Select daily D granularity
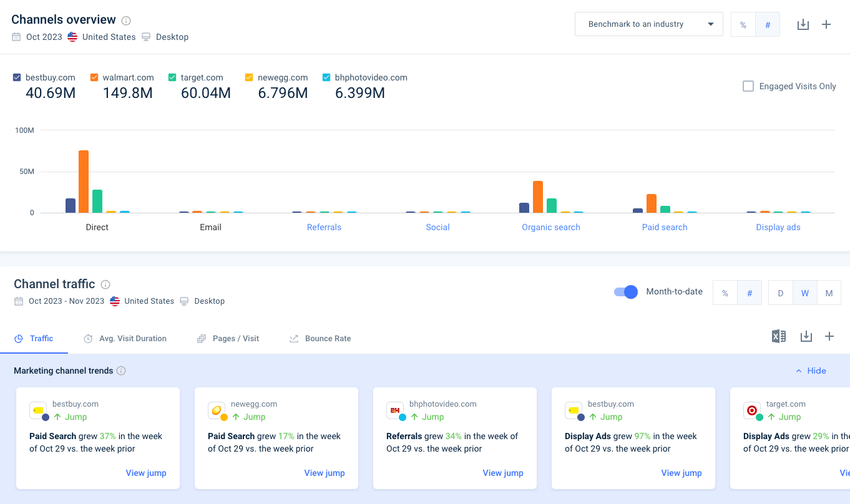This screenshot has height=504, width=850. point(781,293)
